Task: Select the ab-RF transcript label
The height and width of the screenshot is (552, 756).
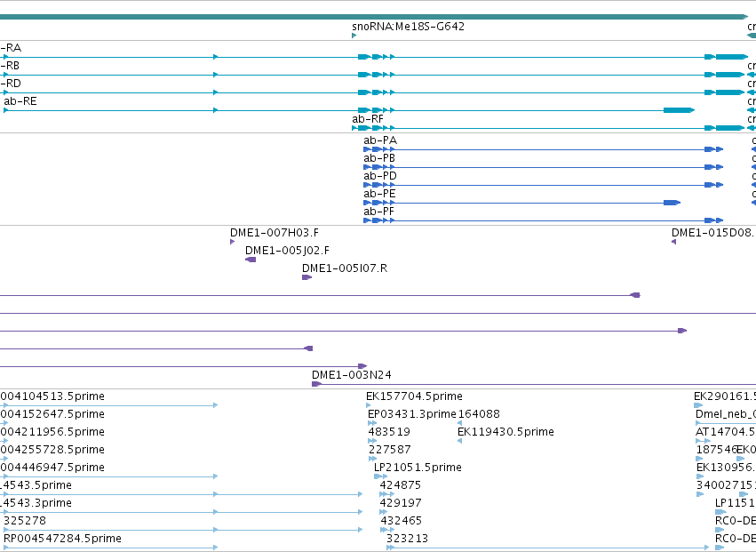Action: (x=368, y=119)
